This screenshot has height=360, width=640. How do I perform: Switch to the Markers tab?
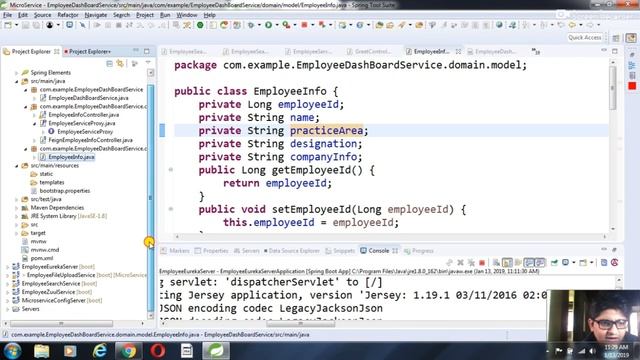tap(176, 251)
